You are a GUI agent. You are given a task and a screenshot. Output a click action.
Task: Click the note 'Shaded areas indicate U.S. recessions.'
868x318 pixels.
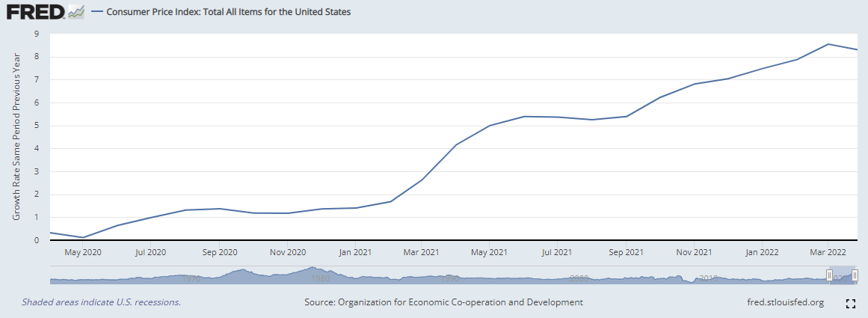coord(101,302)
